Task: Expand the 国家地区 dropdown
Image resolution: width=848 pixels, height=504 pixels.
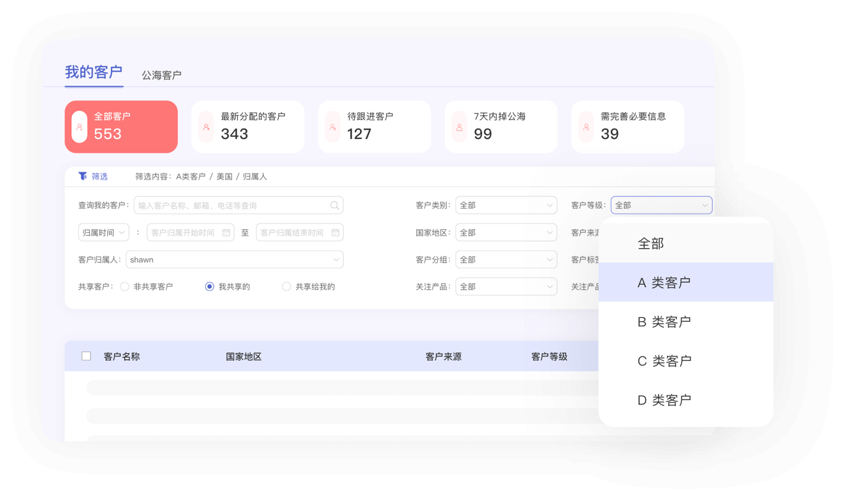Action: coord(506,233)
